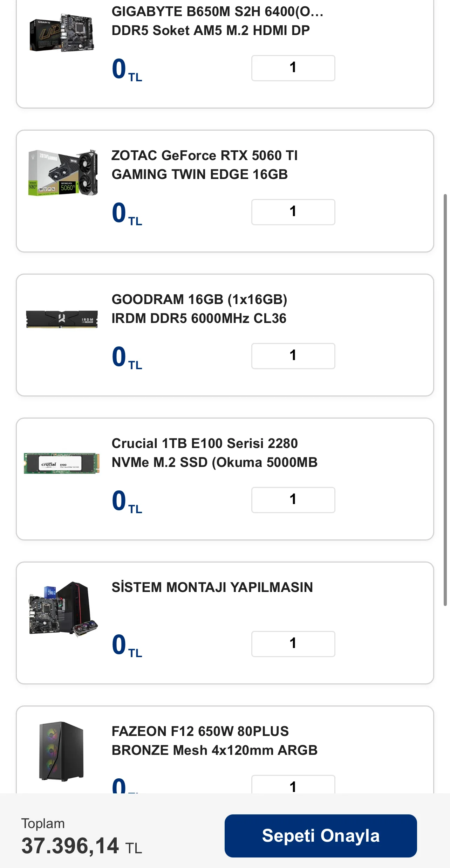The image size is (450, 868).
Task: Click the Crucial 1TB E100 SSD title
Action: coord(214,453)
